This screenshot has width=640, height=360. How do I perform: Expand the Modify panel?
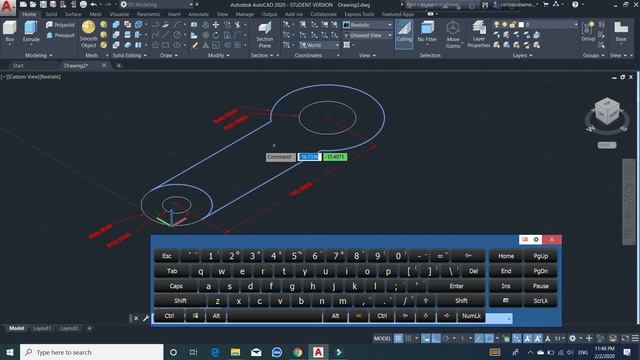point(219,55)
